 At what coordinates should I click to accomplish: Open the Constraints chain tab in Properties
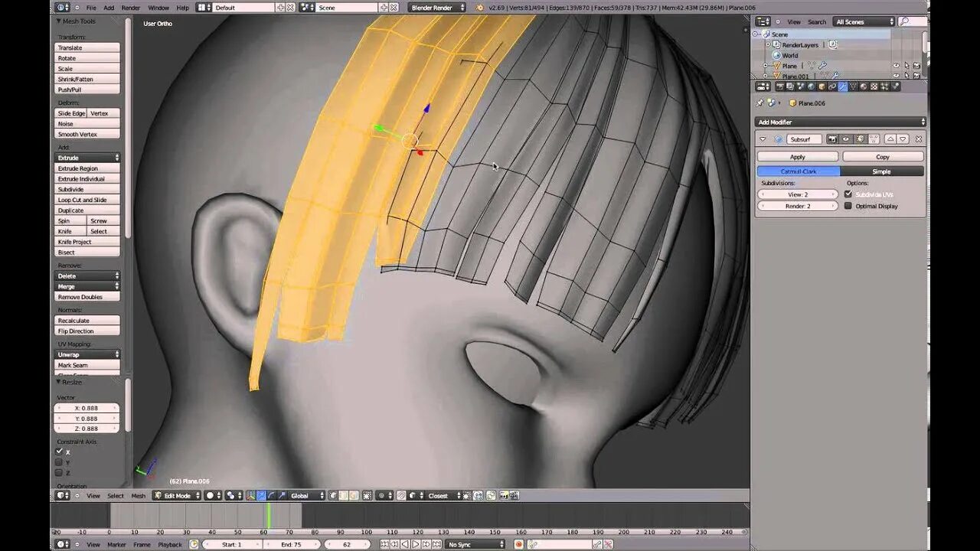coord(832,86)
